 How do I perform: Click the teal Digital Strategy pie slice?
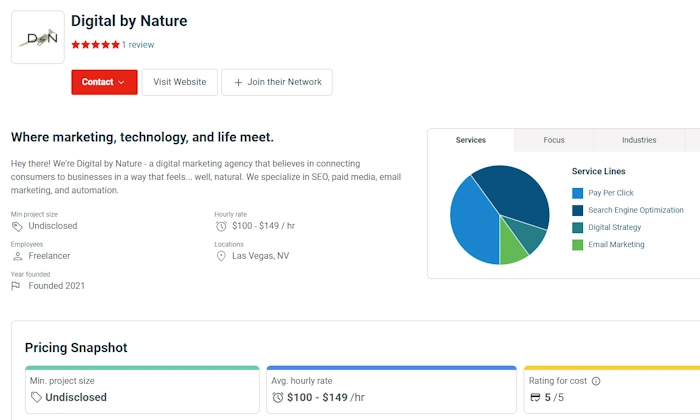[x=531, y=234]
